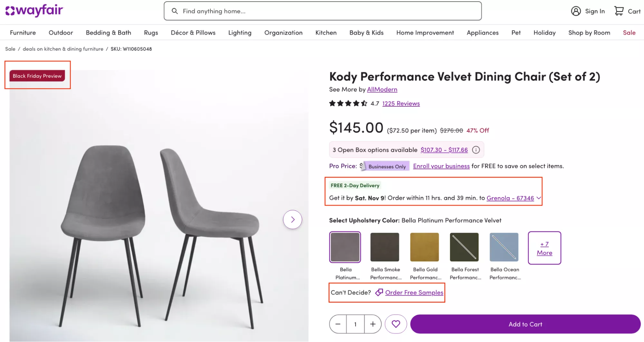The height and width of the screenshot is (342, 644).
Task: Show next product image arrow
Action: point(293,220)
